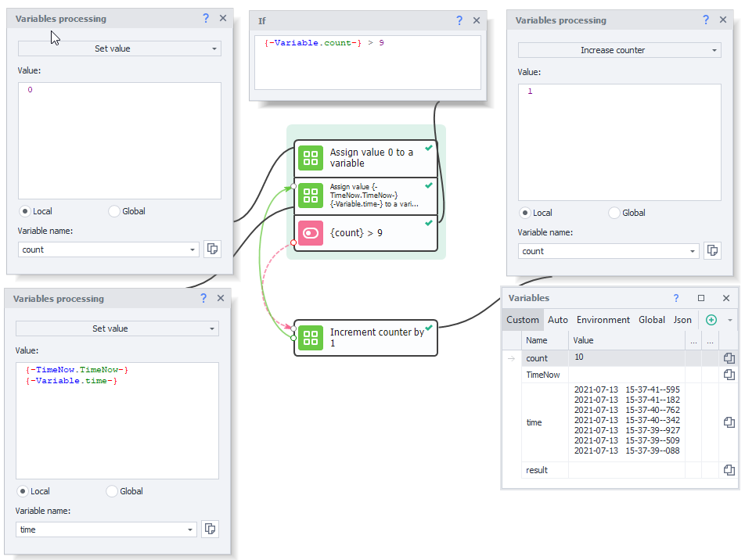Viewport: 745px width, 560px height.
Task: Open the dropdown arrow next to the green plus
Action: [729, 320]
